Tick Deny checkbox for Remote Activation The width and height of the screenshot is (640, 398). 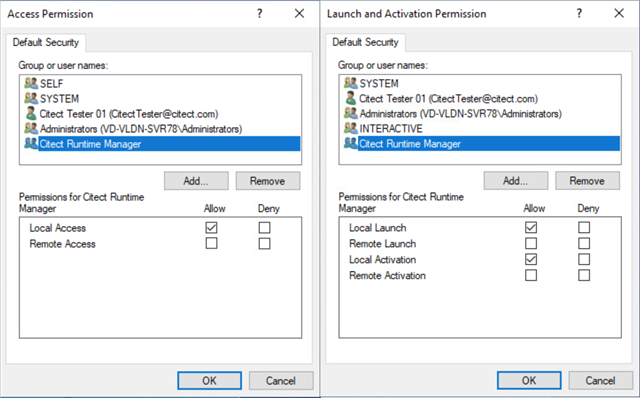pyautogui.click(x=584, y=275)
